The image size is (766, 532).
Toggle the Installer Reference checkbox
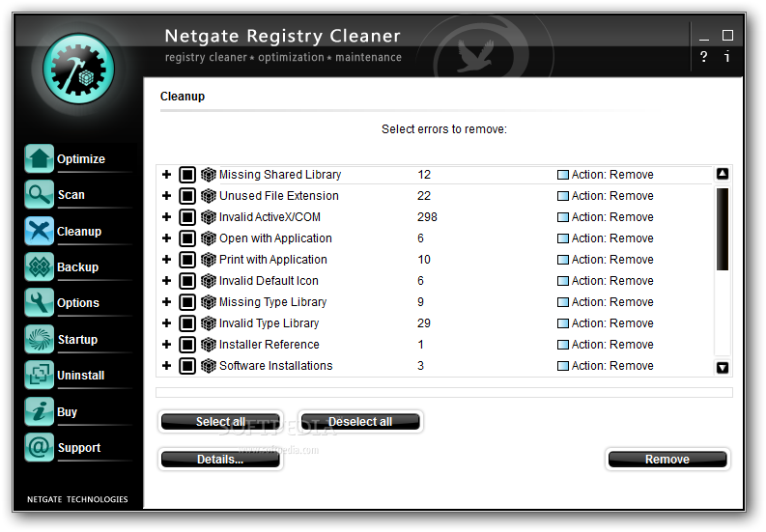click(187, 345)
